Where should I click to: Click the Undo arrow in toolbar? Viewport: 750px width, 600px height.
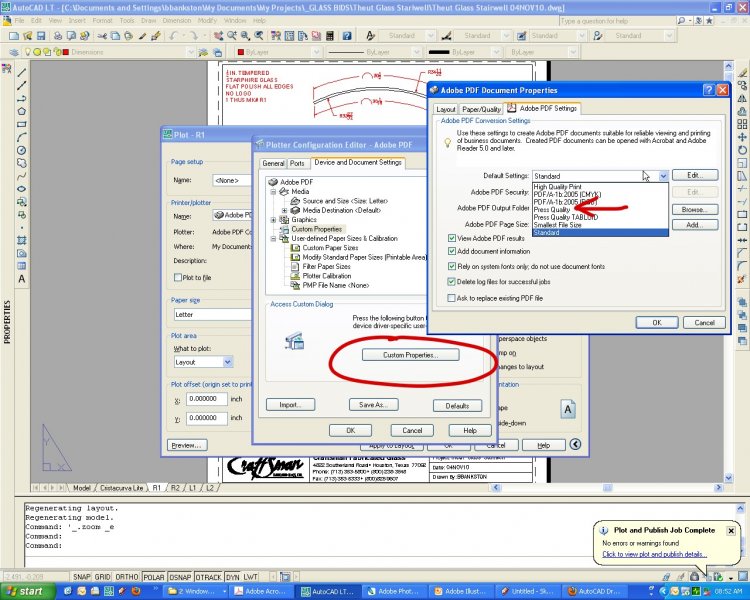[175, 35]
